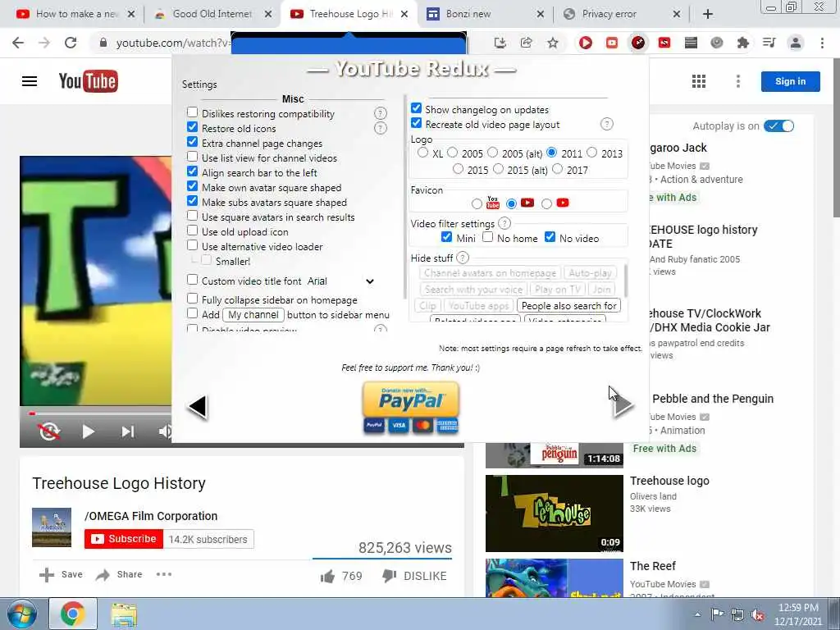The image size is (840, 630).
Task: Play the video with play button
Action: click(89, 431)
